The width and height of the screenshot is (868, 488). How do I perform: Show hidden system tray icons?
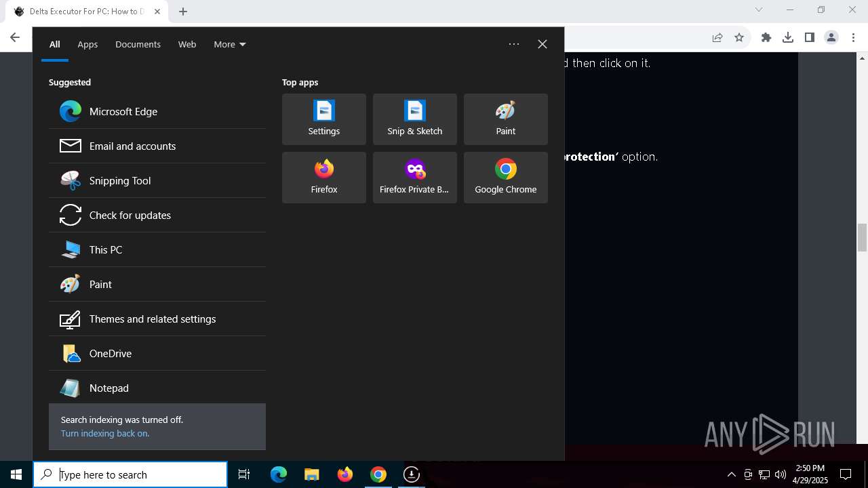tap(731, 474)
